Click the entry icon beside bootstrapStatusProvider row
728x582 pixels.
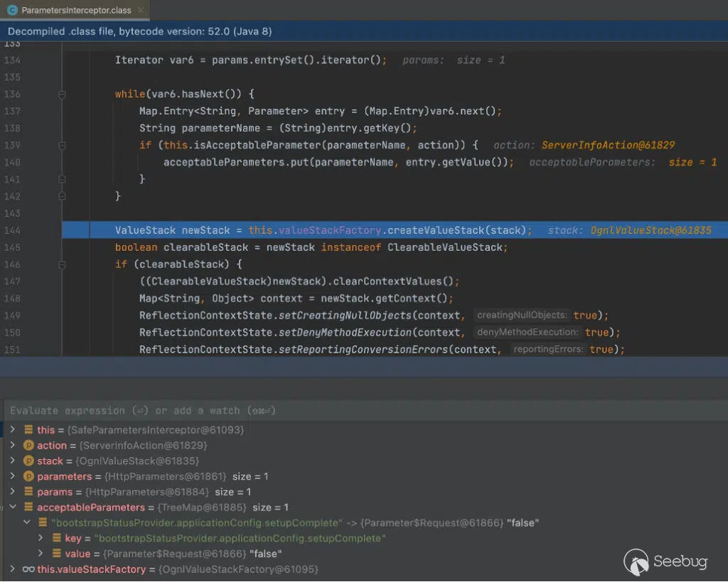[x=43, y=522]
